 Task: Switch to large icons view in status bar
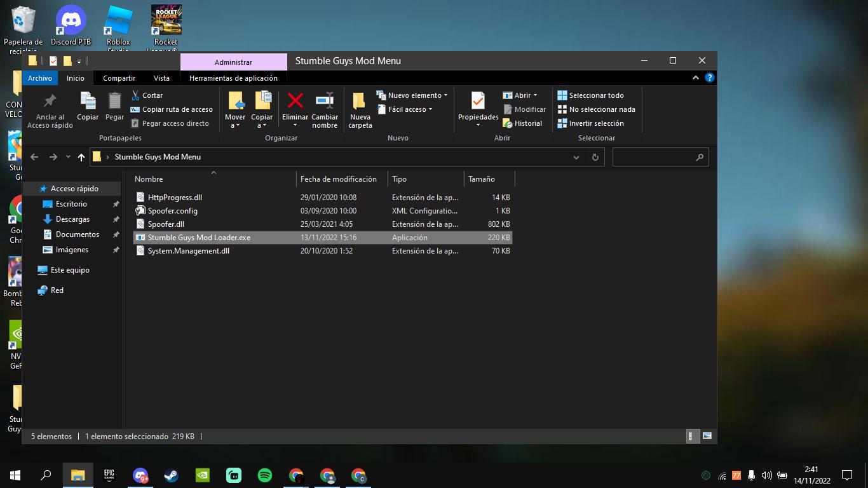(707, 437)
